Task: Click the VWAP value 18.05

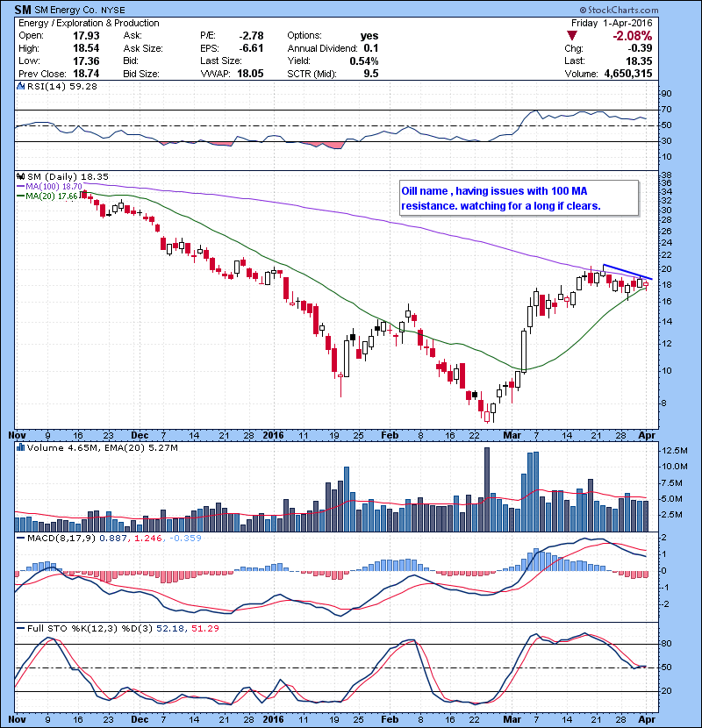Action: (250, 74)
